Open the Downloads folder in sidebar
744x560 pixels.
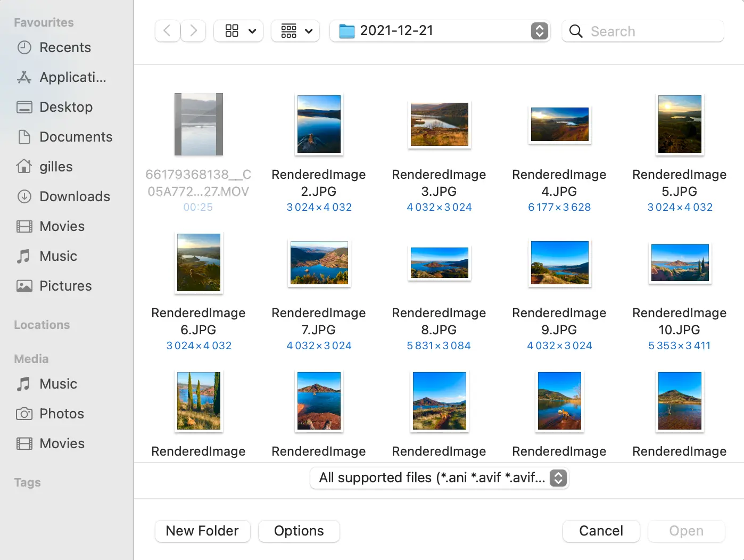click(75, 196)
